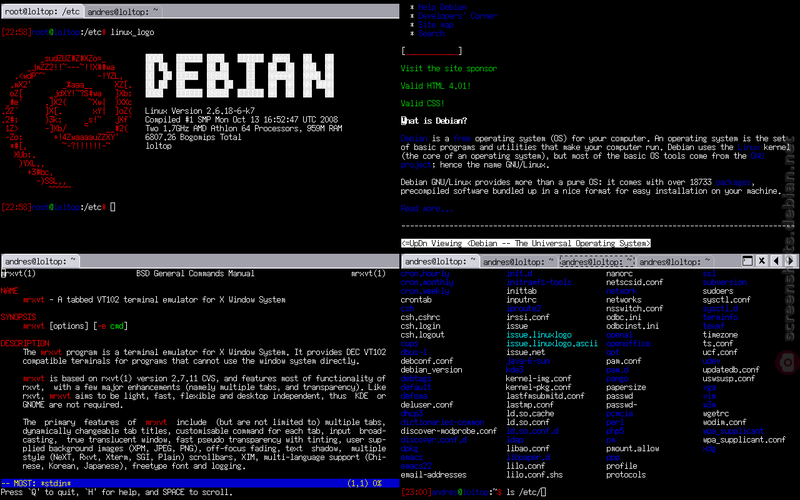800x500 pixels.
Task: Click the Valid CSS! link
Action: tap(422, 103)
